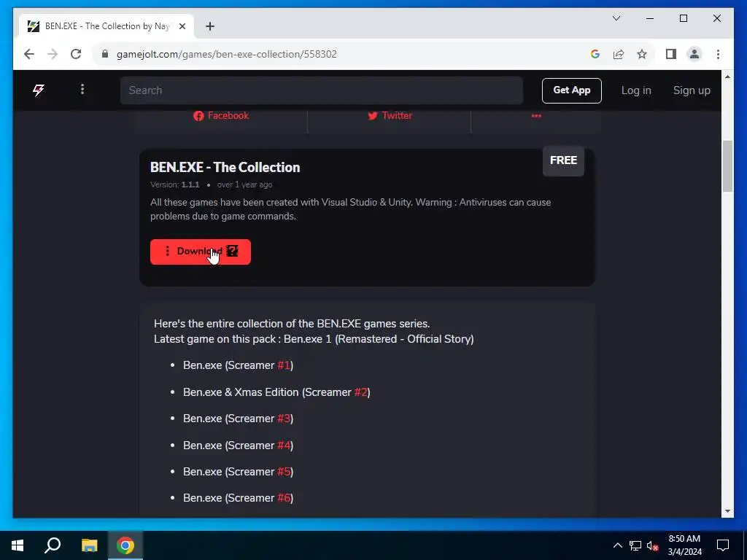
Task: View site information via lock icon
Action: (x=105, y=54)
